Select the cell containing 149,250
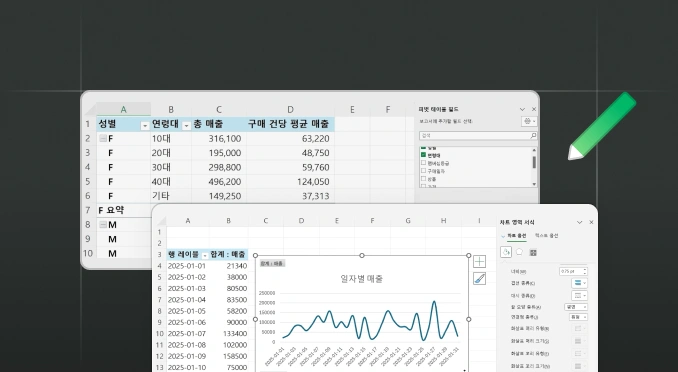678x372 pixels. point(219,196)
